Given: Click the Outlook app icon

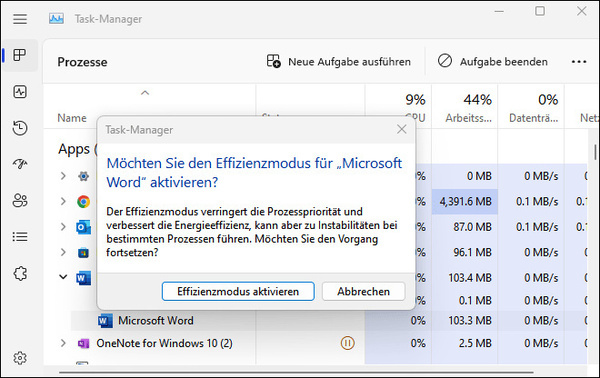Looking at the screenshot, I should tap(83, 227).
